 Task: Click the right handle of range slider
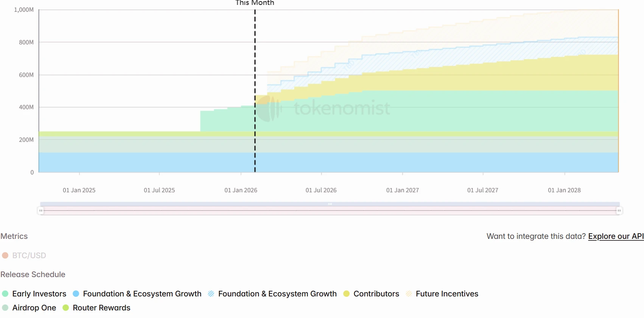[x=619, y=210]
